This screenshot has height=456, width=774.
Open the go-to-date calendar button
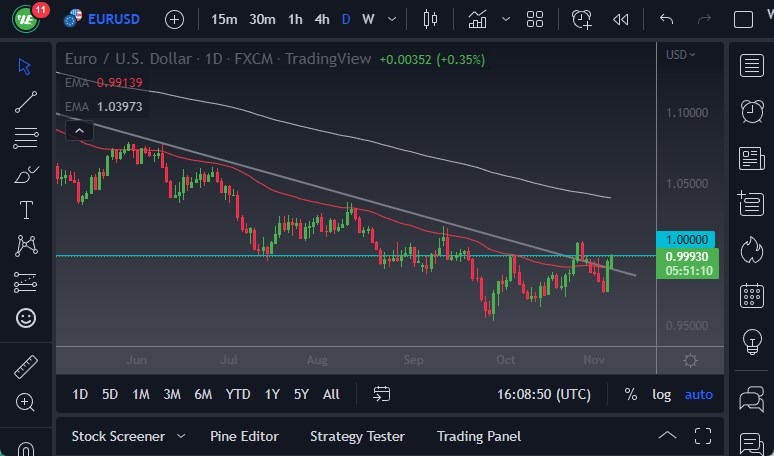pyautogui.click(x=381, y=394)
